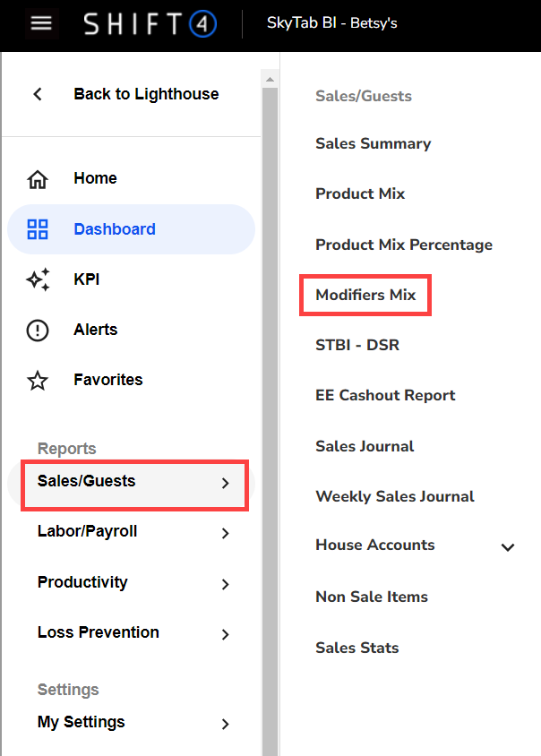Click the Favorites star icon
Screen dimensions: 541x756
coord(38,381)
